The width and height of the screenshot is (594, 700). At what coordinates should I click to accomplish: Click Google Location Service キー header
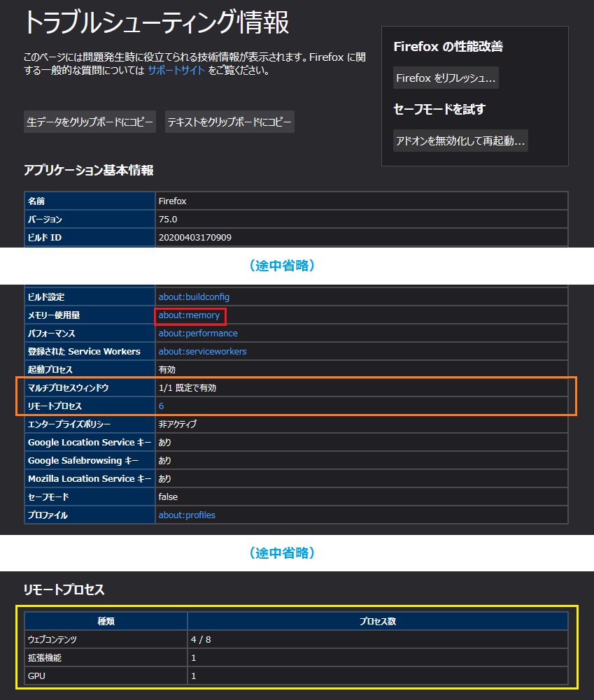[x=90, y=443]
